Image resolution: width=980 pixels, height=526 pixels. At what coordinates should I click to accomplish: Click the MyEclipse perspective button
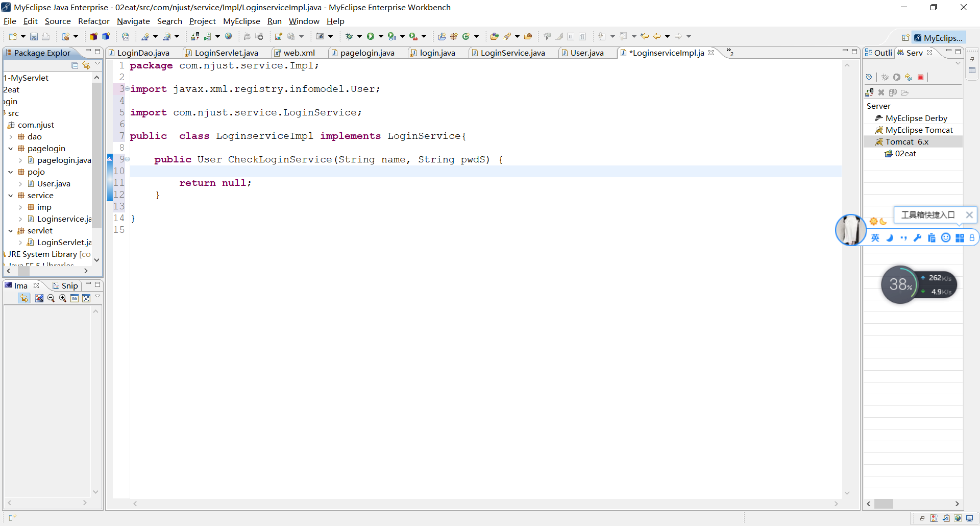pyautogui.click(x=939, y=38)
